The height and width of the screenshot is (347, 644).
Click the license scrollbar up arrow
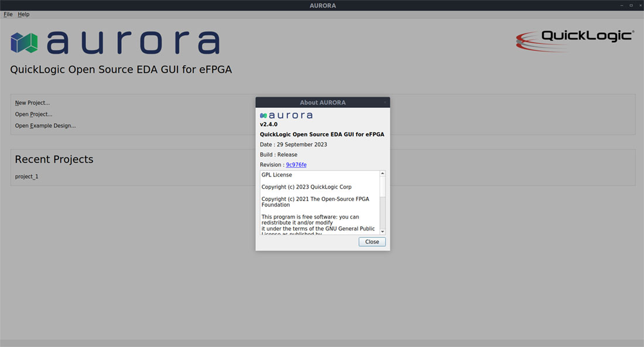click(x=382, y=173)
